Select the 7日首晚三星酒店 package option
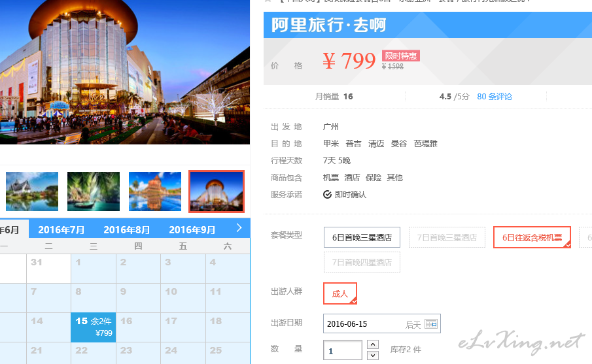 [x=447, y=237]
